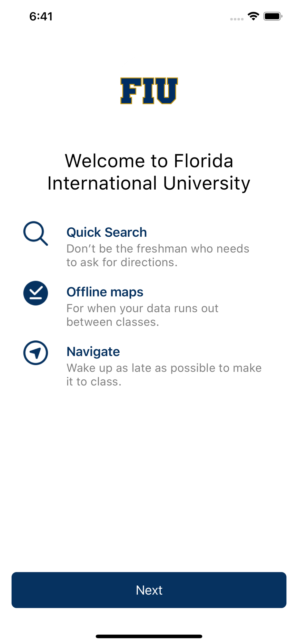Tap the home indicator bar
298x644 pixels.
(149, 636)
